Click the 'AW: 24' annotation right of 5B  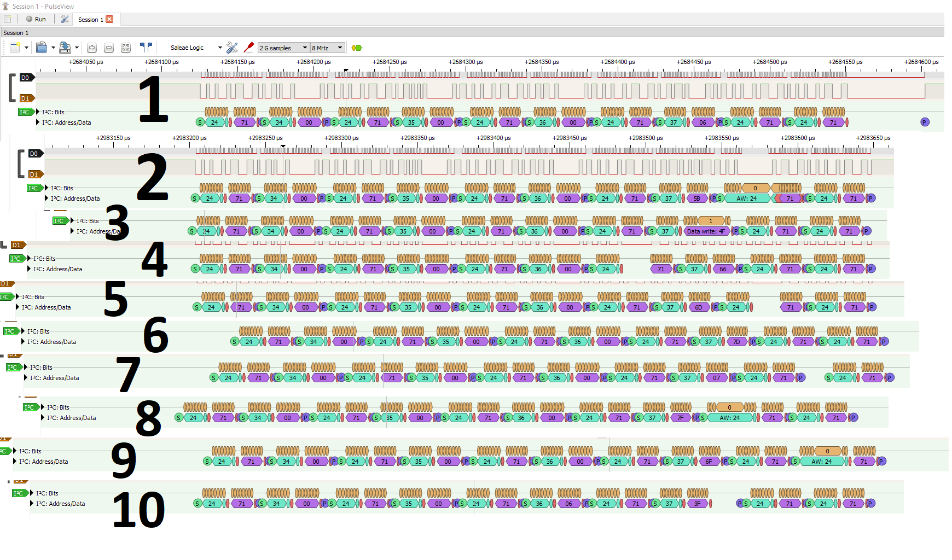tap(747, 199)
